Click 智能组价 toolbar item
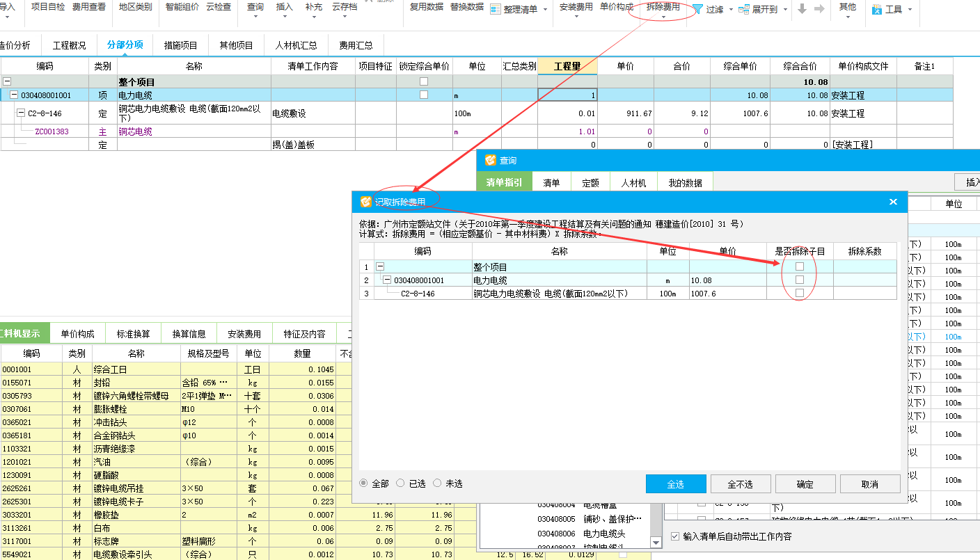This screenshot has width=980, height=560. (x=182, y=7)
